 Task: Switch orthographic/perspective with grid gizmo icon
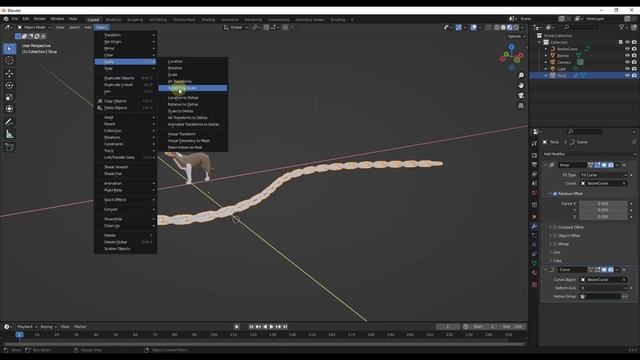[521, 105]
